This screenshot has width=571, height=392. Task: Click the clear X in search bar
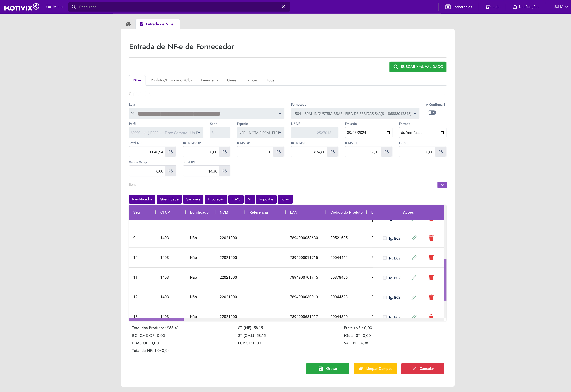(x=283, y=7)
